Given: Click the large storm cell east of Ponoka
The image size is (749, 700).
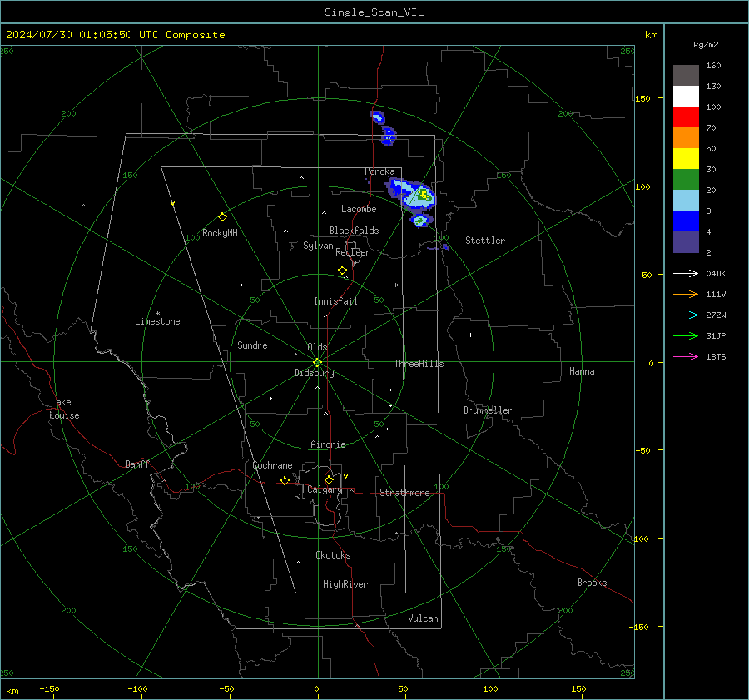Looking at the screenshot, I should pos(413,195).
